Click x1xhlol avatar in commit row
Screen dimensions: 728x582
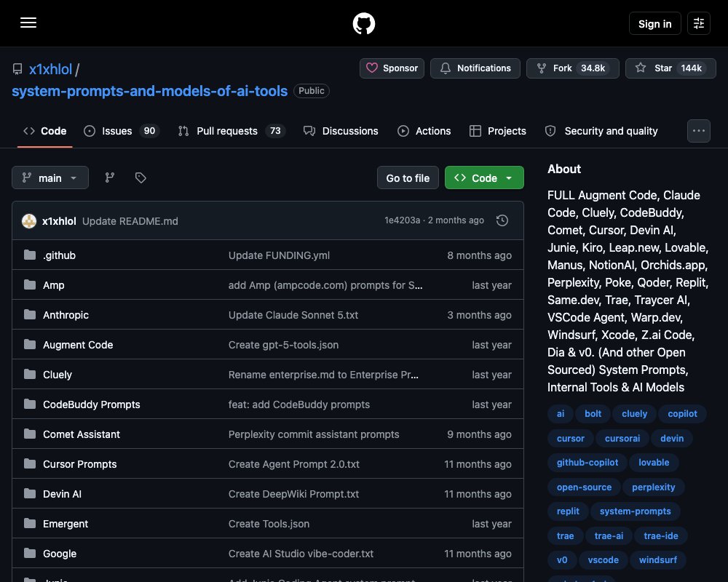click(29, 221)
